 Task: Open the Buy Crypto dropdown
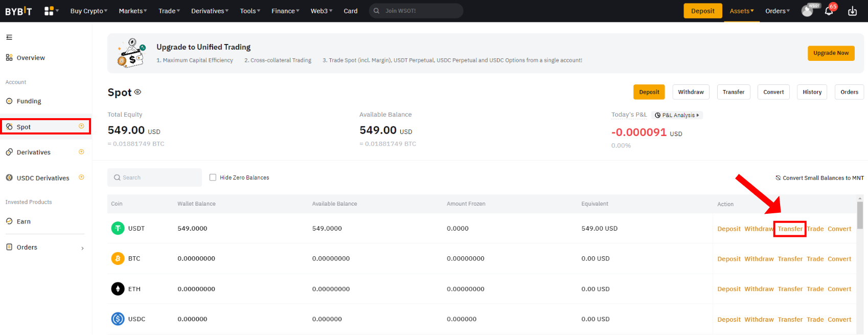tap(89, 11)
